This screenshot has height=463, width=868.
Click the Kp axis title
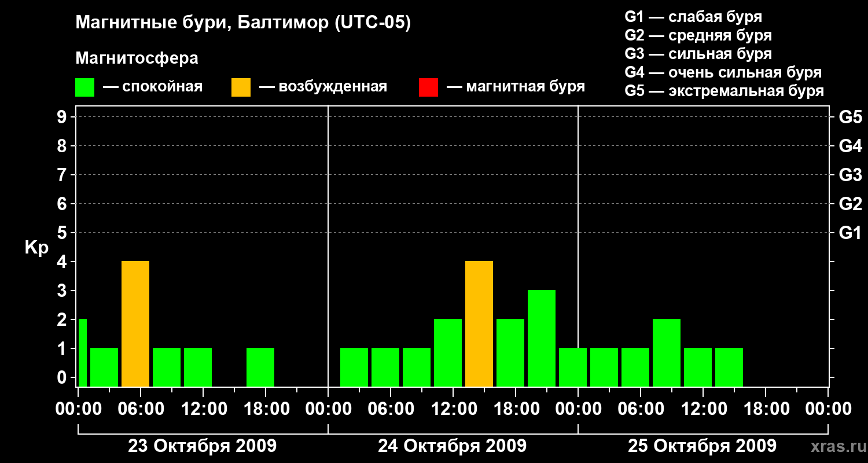click(36, 248)
